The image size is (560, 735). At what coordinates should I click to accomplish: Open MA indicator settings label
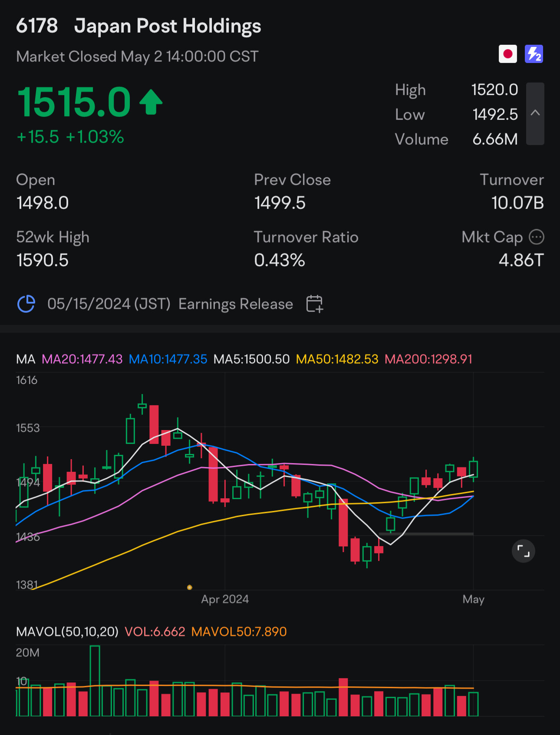(x=26, y=359)
